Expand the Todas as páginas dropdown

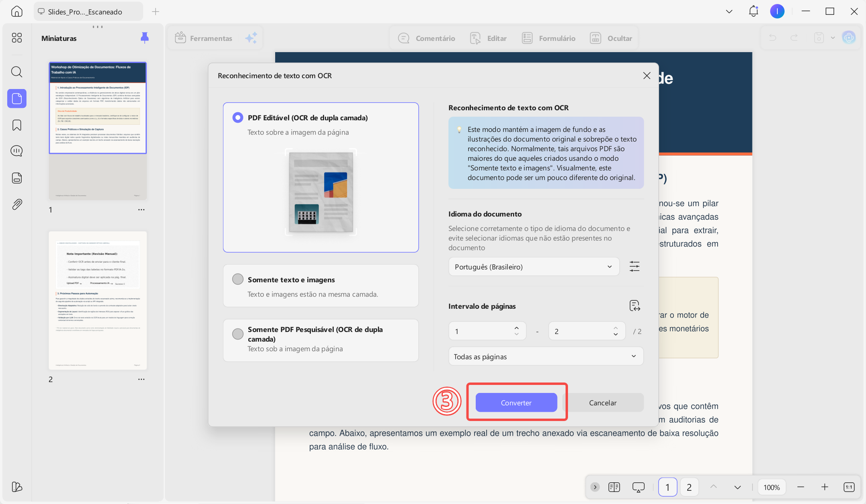click(x=546, y=356)
